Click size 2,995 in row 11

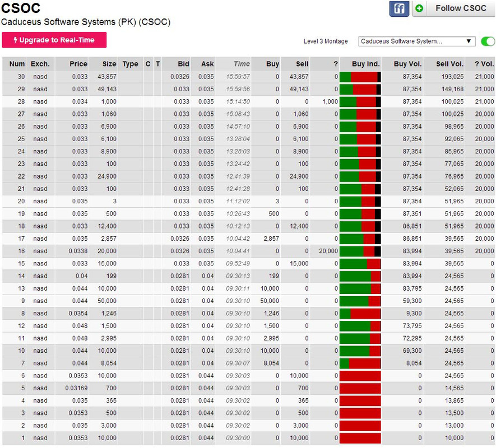[x=109, y=338]
